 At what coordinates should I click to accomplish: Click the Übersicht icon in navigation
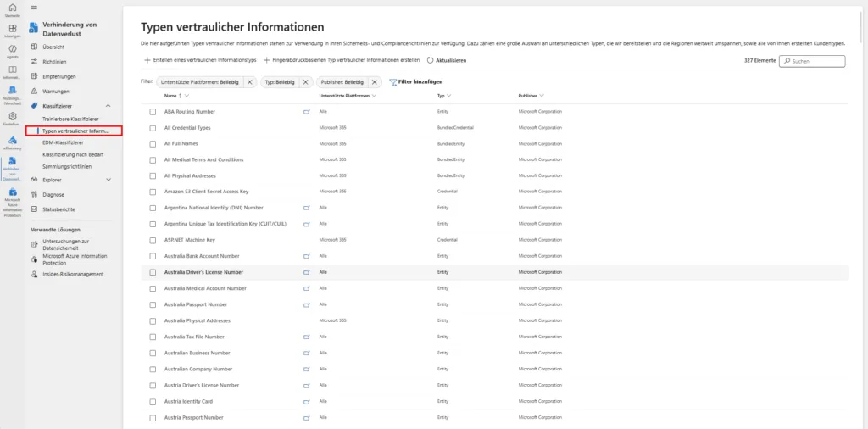[x=34, y=47]
